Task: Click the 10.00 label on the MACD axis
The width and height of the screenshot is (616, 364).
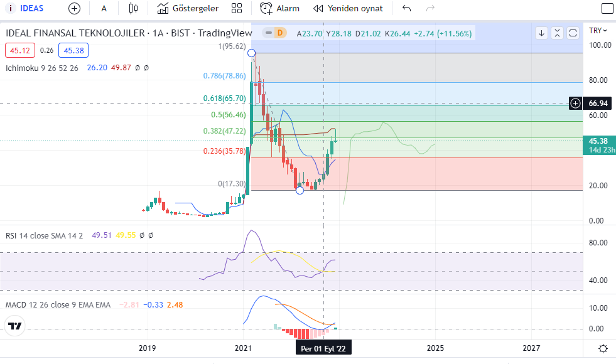Action: (x=598, y=308)
